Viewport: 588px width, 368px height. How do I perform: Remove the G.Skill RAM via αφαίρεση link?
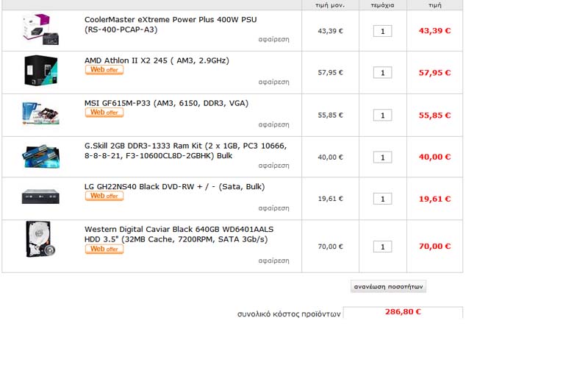click(x=273, y=166)
